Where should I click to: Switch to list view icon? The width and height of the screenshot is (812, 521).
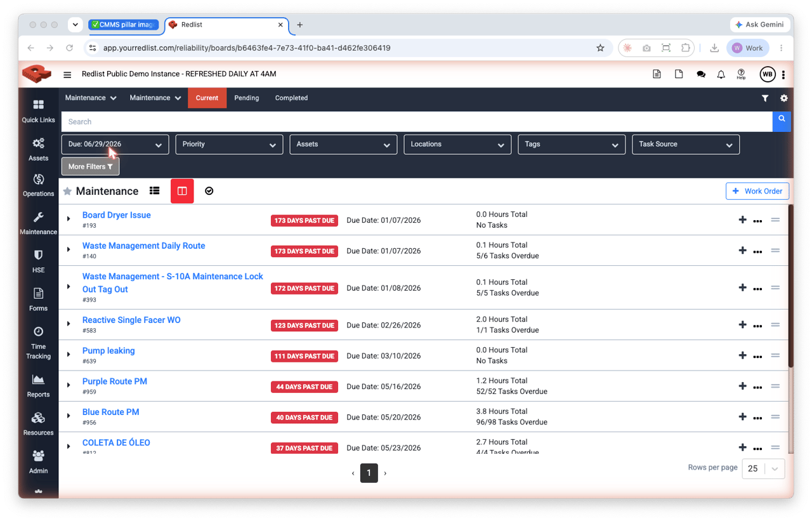coord(154,191)
